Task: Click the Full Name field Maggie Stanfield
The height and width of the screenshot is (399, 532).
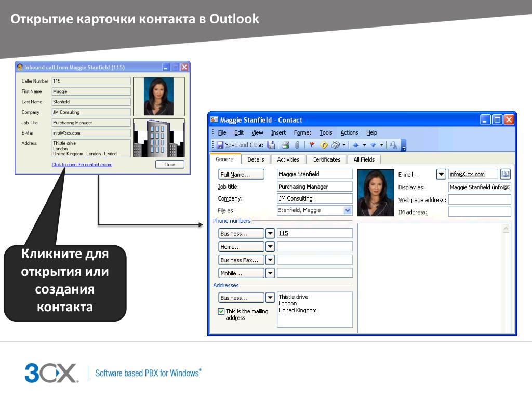Action: [x=315, y=174]
